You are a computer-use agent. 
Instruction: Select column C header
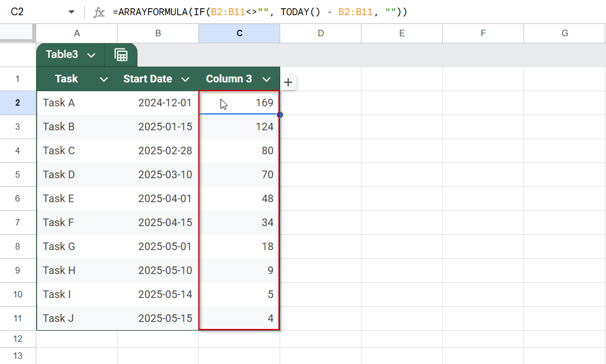pyautogui.click(x=239, y=33)
